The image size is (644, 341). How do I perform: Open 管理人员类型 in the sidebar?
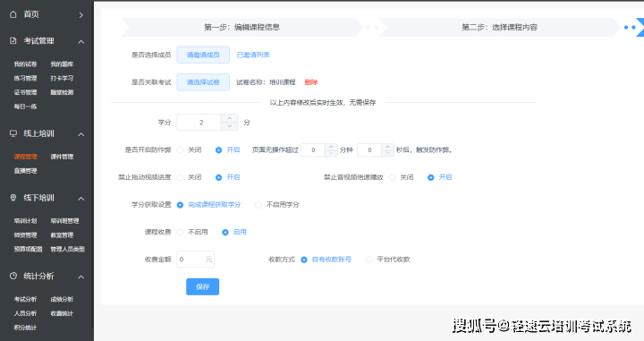pos(68,249)
